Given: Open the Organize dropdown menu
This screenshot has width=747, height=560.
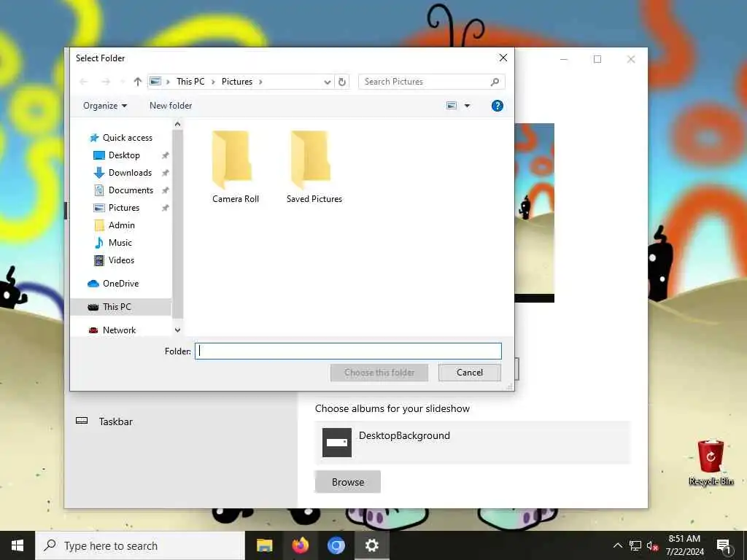Looking at the screenshot, I should 105,106.
